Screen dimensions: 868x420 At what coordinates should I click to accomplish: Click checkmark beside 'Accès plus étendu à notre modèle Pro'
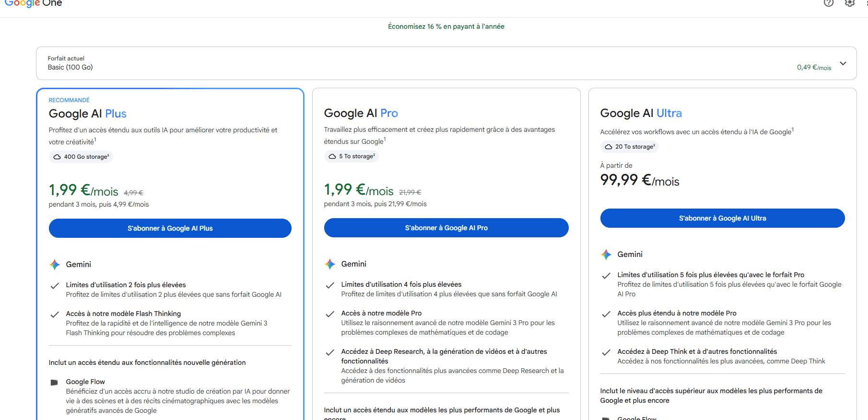tap(606, 314)
